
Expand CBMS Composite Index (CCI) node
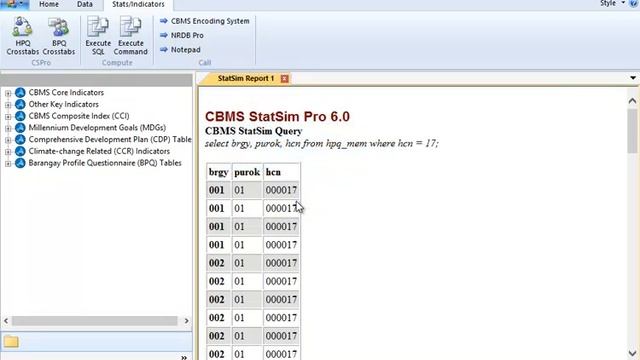tap(8, 117)
